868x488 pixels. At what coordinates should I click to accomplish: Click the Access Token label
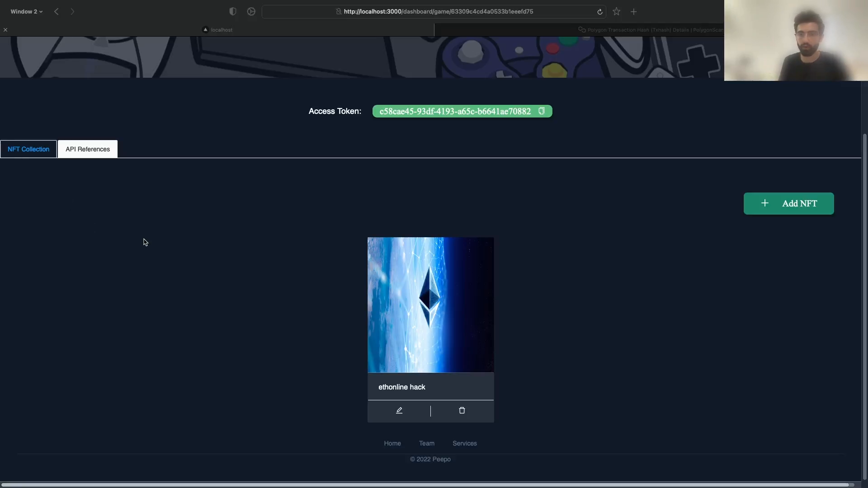335,111
